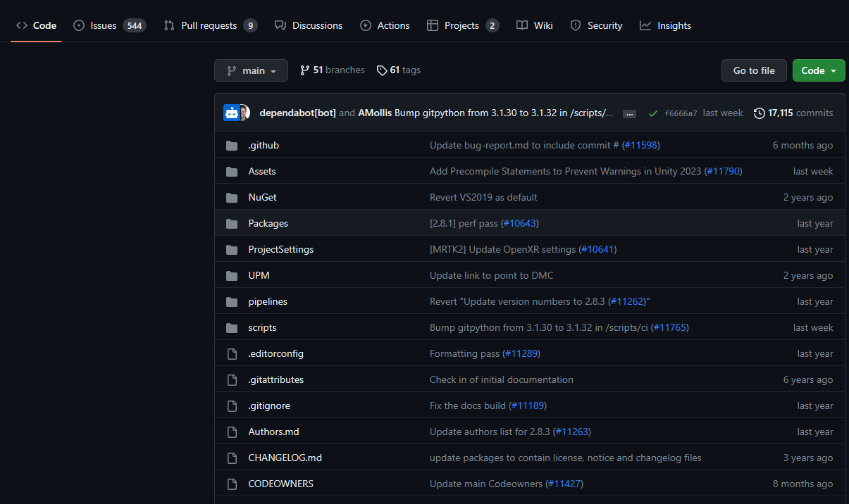Open the green Code dropdown button
Viewport: 849px width, 504px height.
819,70
